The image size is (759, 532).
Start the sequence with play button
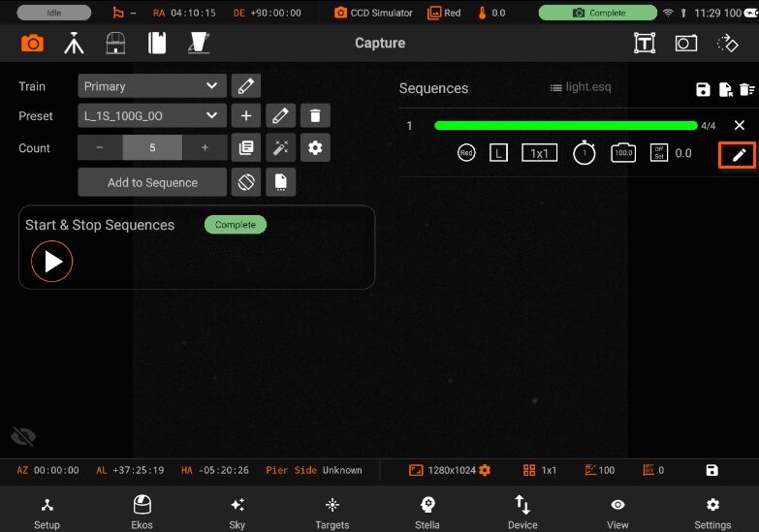pyautogui.click(x=51, y=262)
